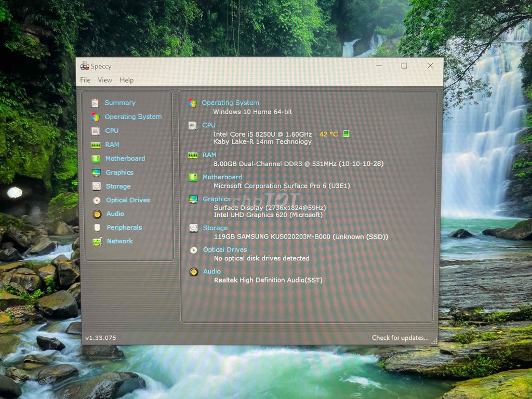Click the Peripherals mouse icon
This screenshot has width=532, height=399.
97,228
